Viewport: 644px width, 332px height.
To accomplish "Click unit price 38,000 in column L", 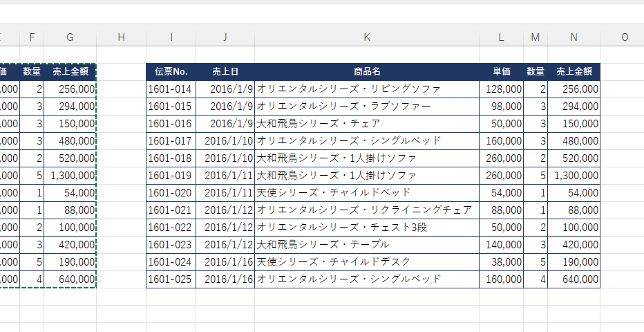I will click(501, 261).
